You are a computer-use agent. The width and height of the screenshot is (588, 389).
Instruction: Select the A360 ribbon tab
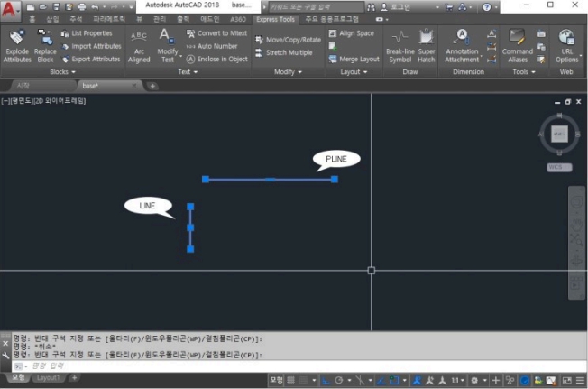coord(238,20)
